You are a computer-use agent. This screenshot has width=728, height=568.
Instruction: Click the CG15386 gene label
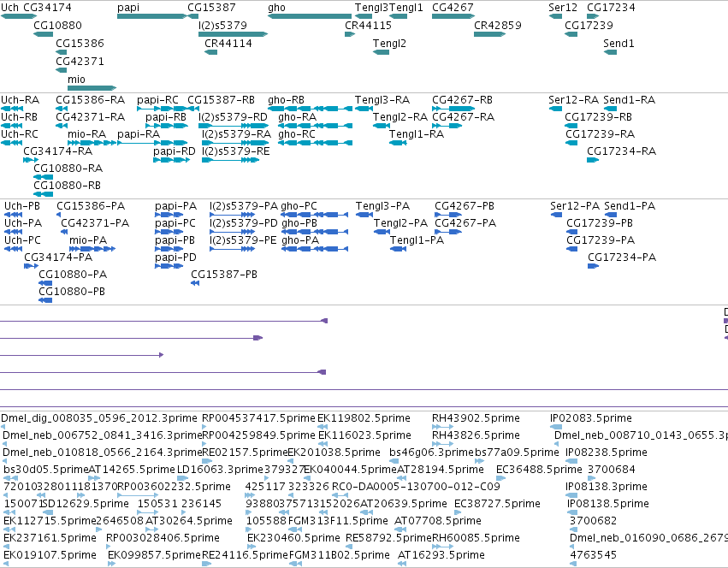80,43
